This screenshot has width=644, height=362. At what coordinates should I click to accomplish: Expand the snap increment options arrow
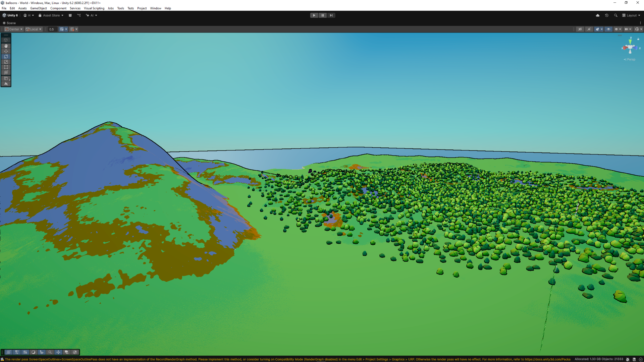[76, 29]
